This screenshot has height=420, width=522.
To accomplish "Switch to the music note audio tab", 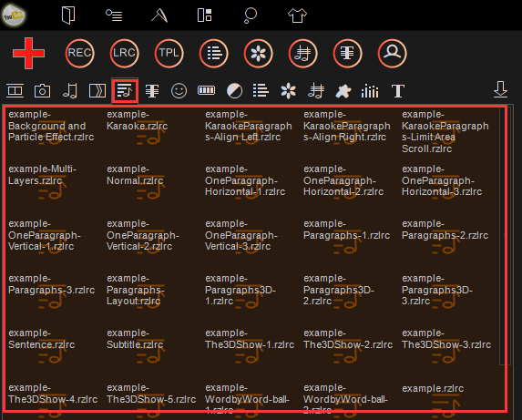I will tap(70, 90).
